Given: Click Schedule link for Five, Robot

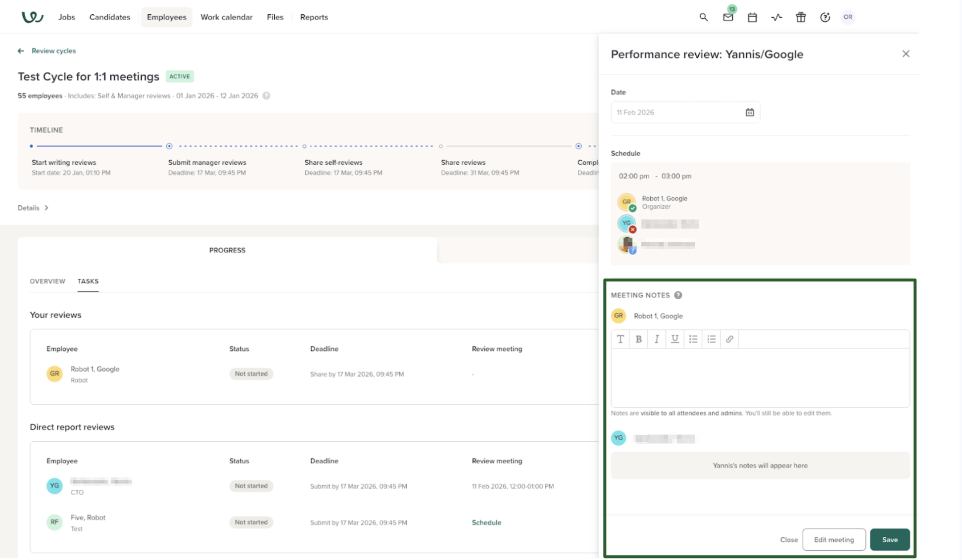Looking at the screenshot, I should (486, 522).
